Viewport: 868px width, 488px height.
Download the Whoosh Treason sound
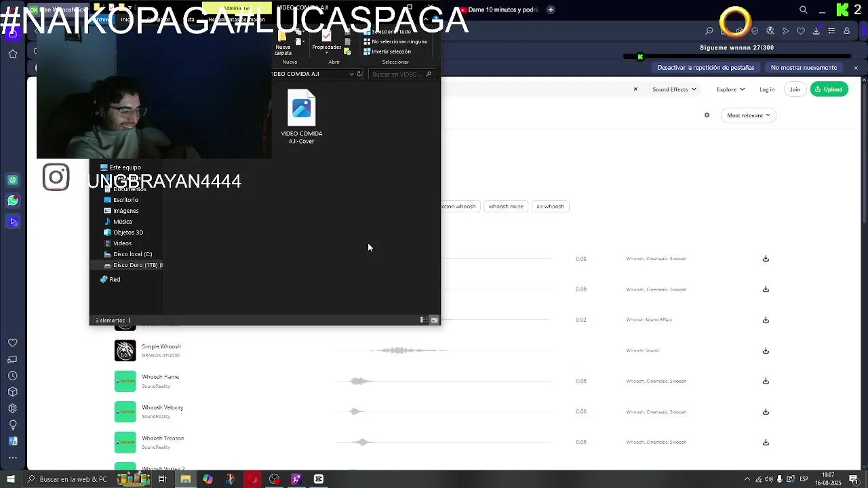point(766,442)
